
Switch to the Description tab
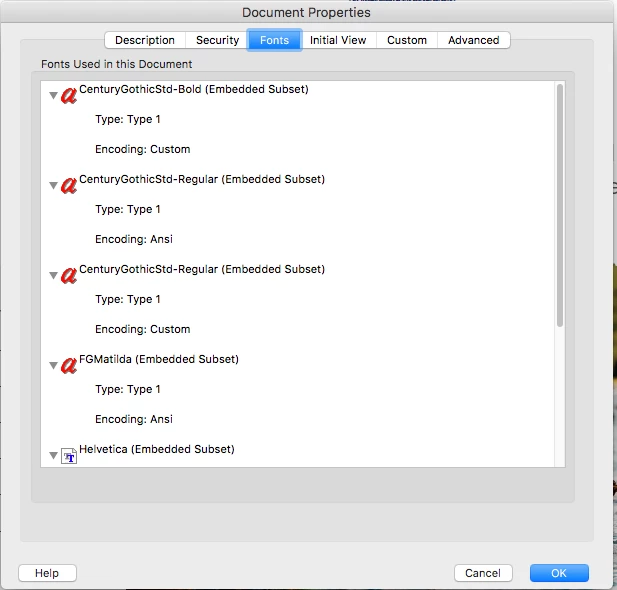point(145,40)
